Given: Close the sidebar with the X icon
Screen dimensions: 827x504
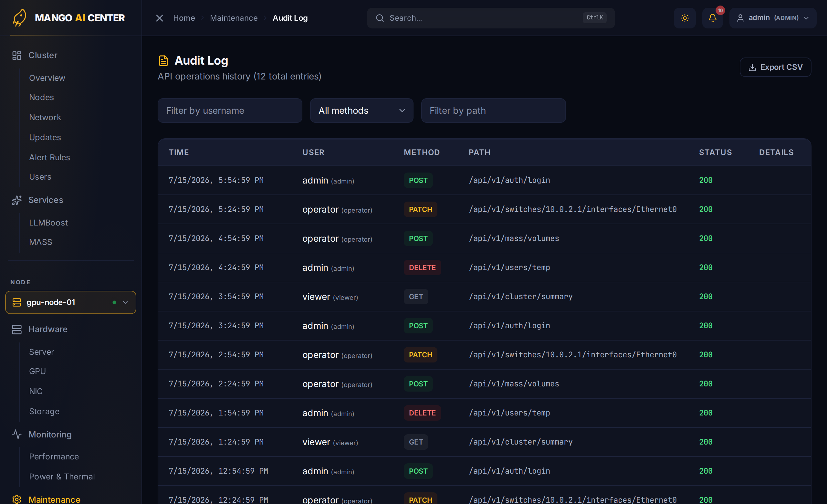Looking at the screenshot, I should 160,18.
